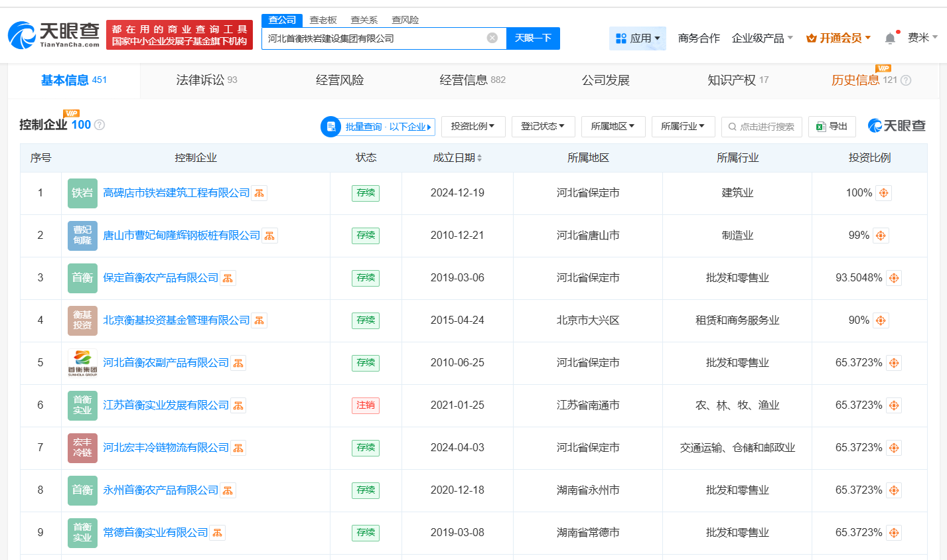View investment path icon in 永州首衡农产品 row
Image resolution: width=947 pixels, height=560 pixels.
coord(894,490)
